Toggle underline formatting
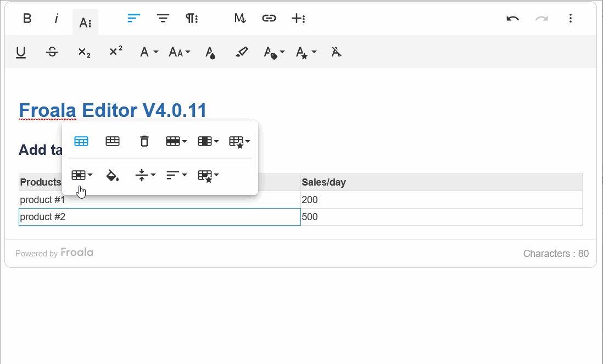Image resolution: width=603 pixels, height=364 pixels. [21, 52]
